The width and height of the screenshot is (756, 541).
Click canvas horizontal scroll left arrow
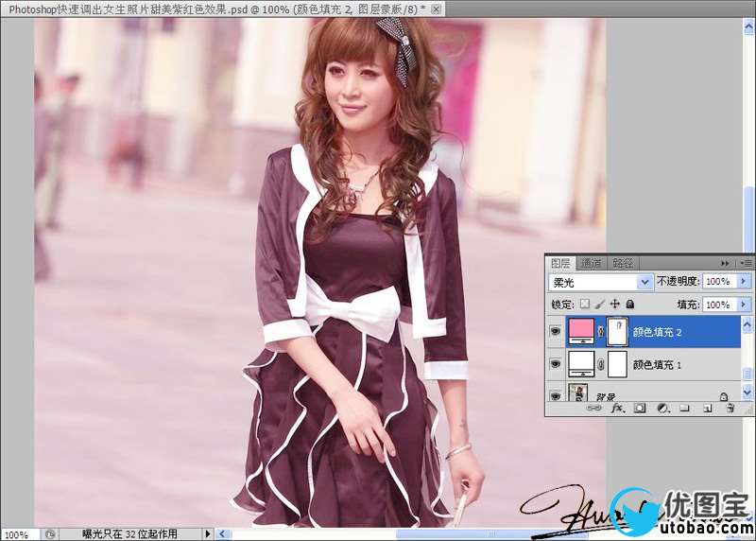coord(222,533)
